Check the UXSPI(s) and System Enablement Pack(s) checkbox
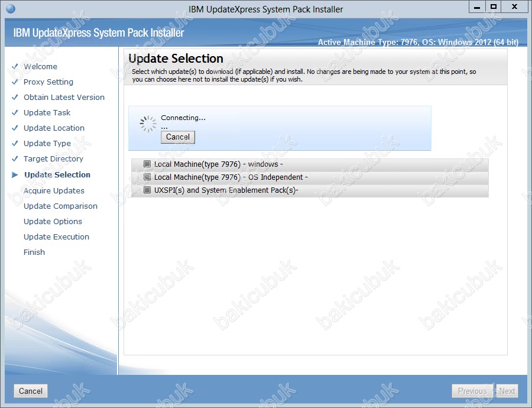The width and height of the screenshot is (532, 408). pos(147,190)
